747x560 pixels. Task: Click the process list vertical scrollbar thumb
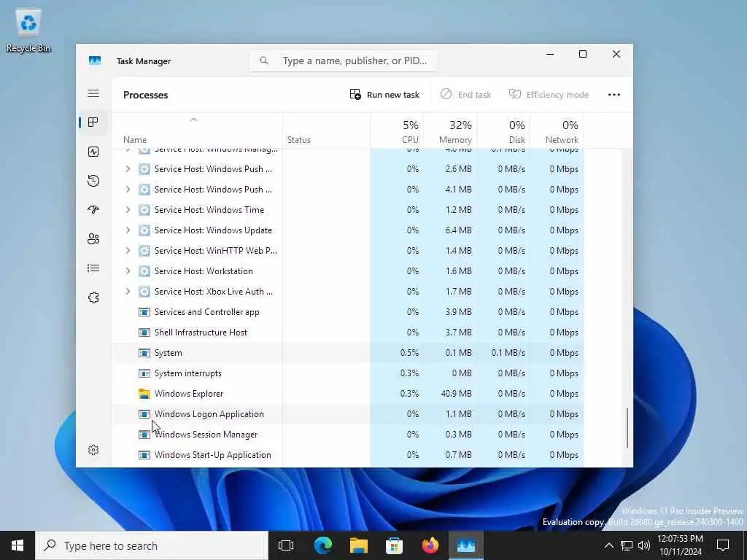click(x=627, y=427)
